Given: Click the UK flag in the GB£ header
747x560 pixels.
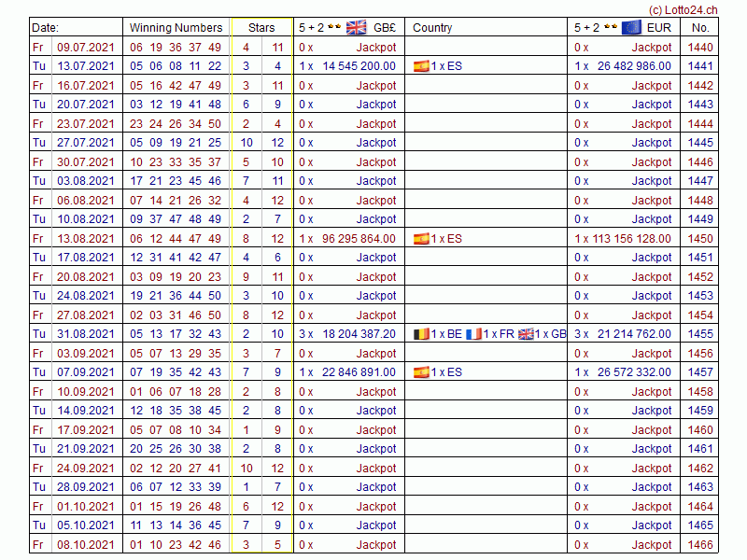Looking at the screenshot, I should pos(356,27).
